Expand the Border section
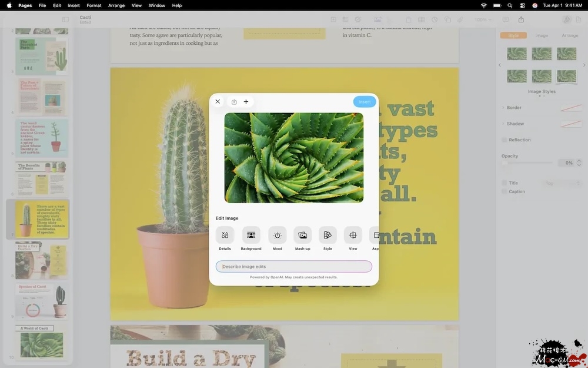This screenshot has width=588, height=368. pos(503,108)
